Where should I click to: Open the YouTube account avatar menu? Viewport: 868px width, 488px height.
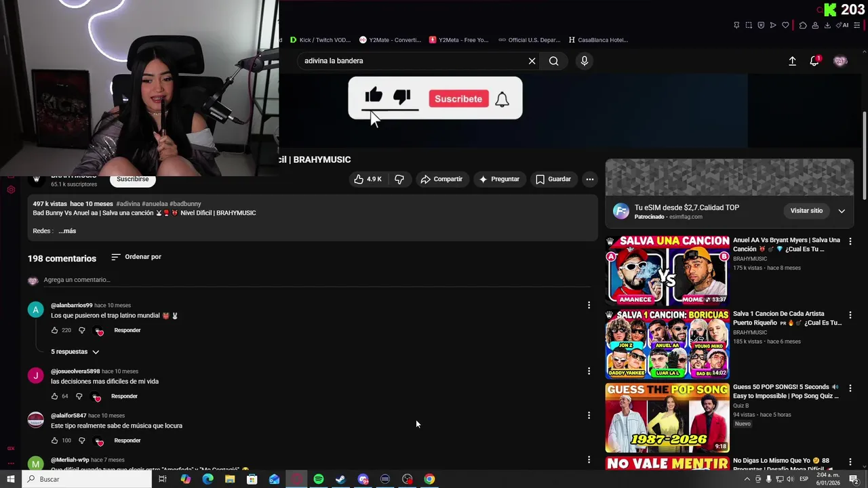click(x=840, y=61)
